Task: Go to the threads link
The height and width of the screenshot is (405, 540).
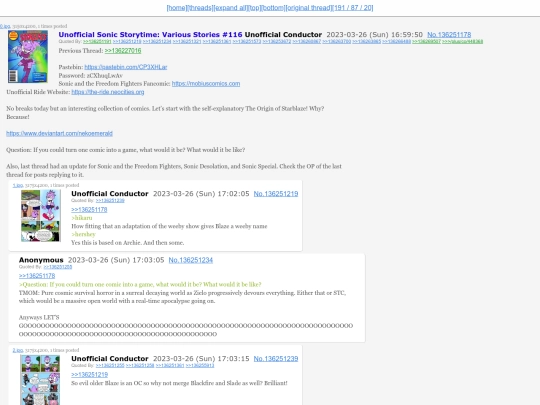Action: (200, 8)
